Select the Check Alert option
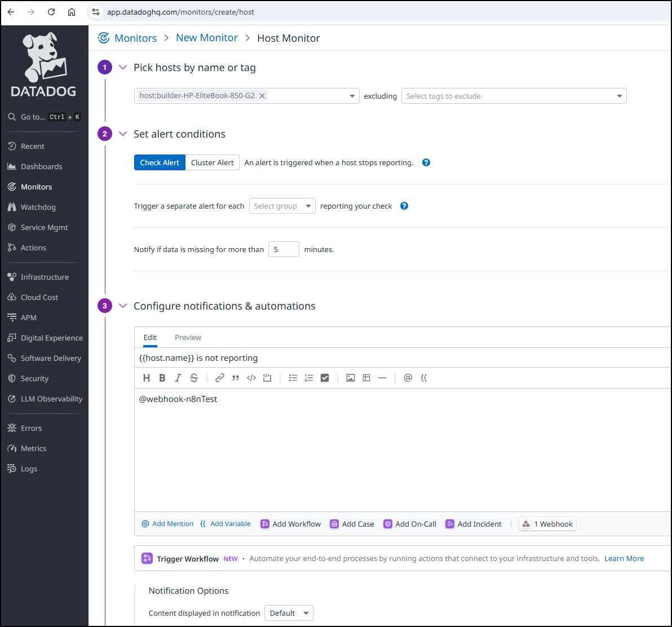The width and height of the screenshot is (672, 627). tap(160, 162)
